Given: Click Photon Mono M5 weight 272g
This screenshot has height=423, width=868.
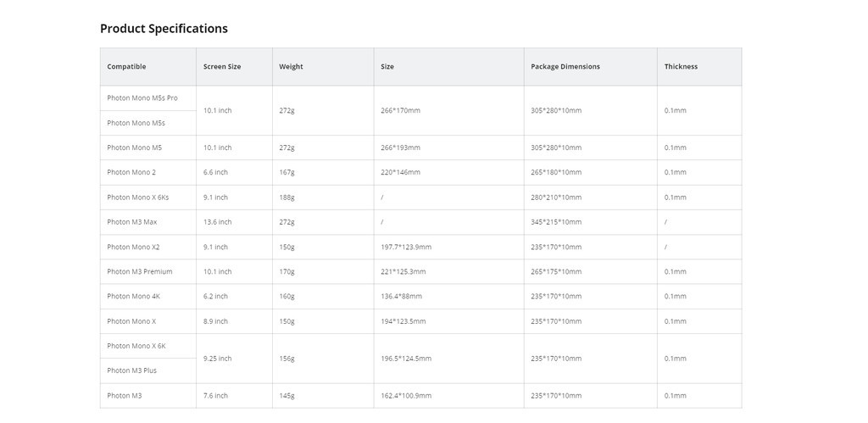Looking at the screenshot, I should point(287,147).
